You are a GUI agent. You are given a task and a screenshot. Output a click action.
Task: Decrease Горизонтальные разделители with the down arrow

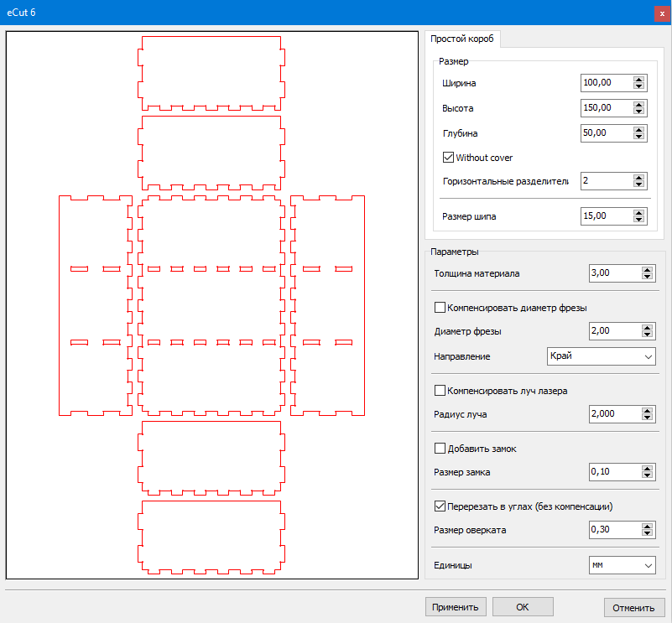[639, 184]
